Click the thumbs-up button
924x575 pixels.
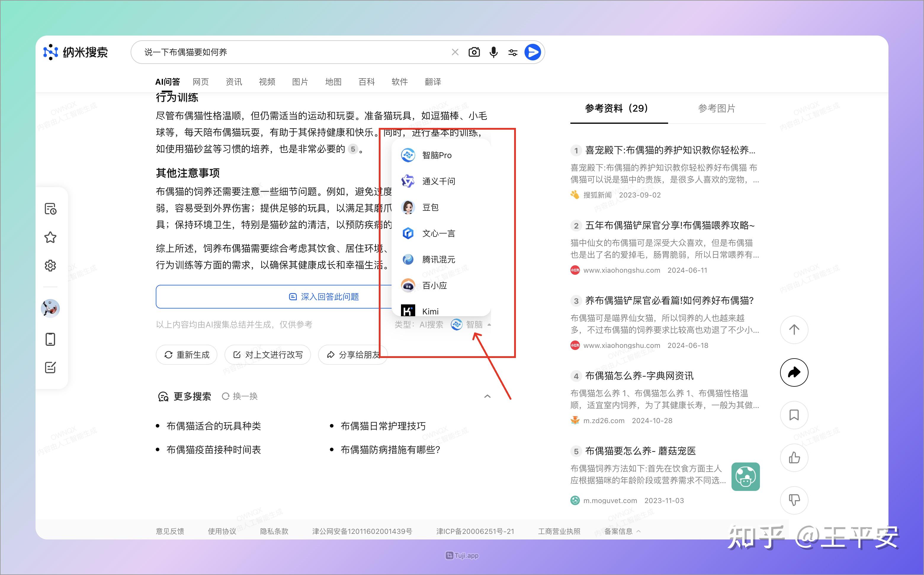click(794, 457)
